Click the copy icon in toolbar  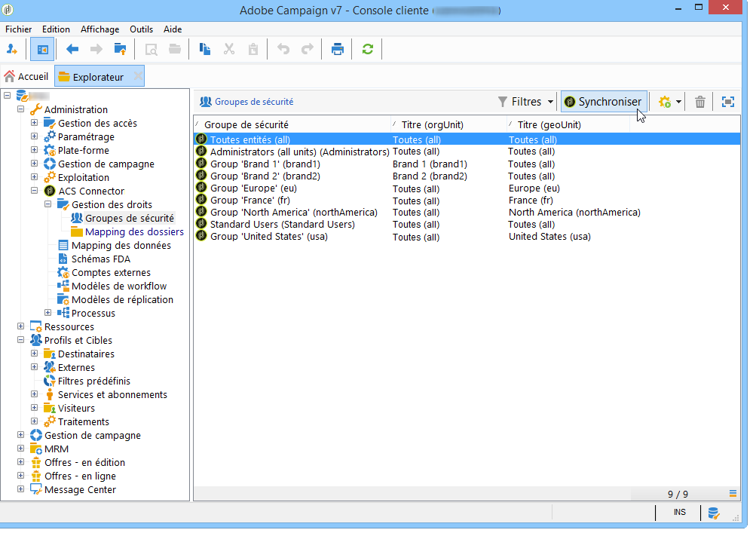(x=204, y=50)
